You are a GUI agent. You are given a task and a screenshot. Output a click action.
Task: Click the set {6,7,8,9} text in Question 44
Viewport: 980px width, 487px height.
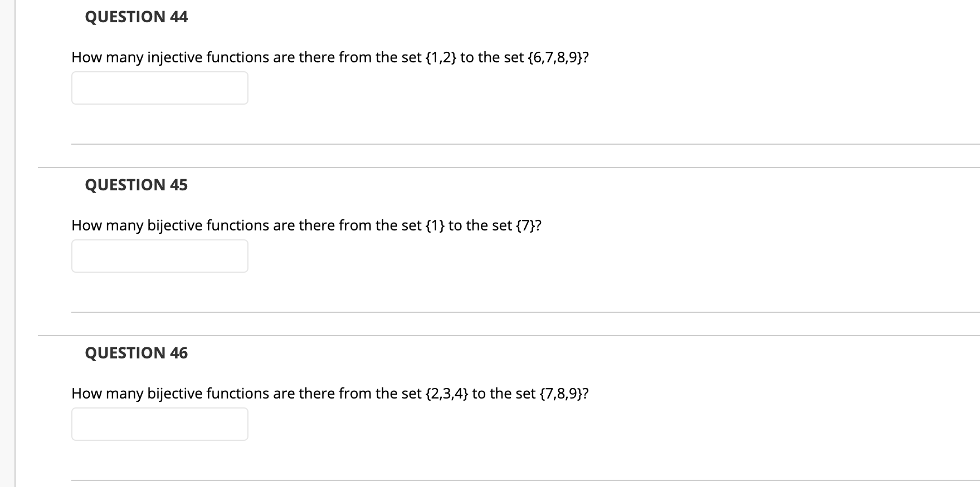pos(557,57)
